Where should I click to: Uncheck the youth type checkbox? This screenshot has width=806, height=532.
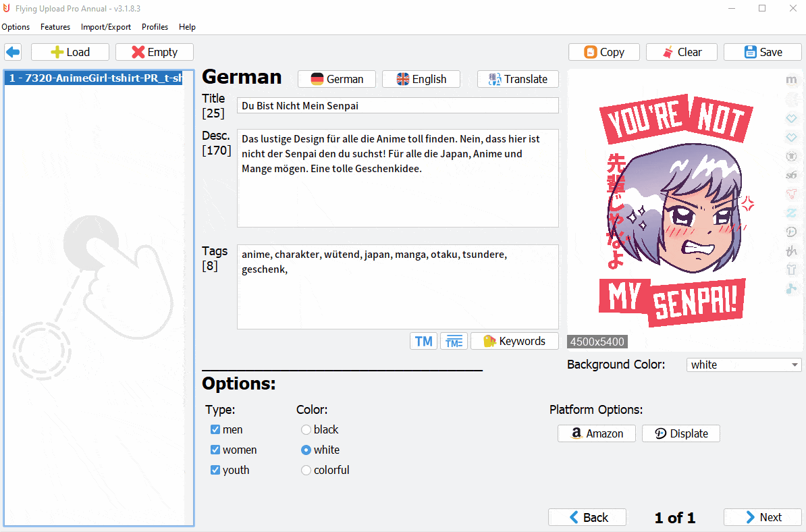pos(215,470)
